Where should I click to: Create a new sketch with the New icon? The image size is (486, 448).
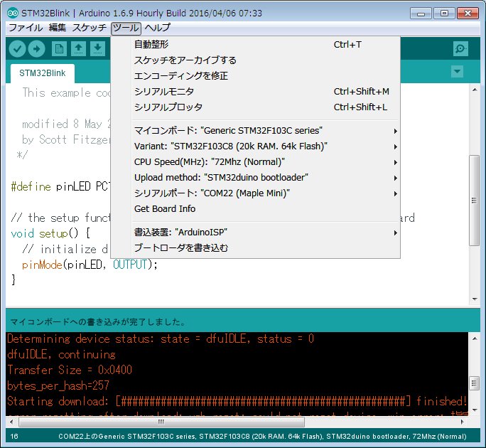(x=59, y=48)
